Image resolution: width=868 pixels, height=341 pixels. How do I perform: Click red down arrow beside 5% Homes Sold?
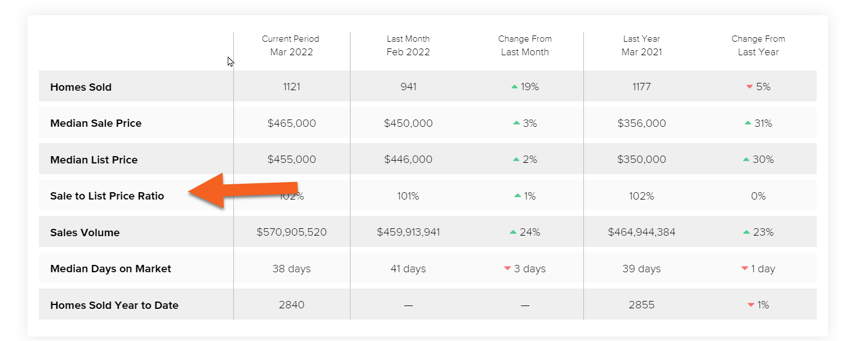pyautogui.click(x=749, y=87)
